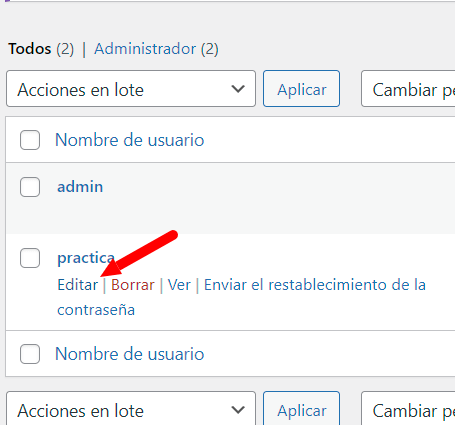Check the box for user practica

[x=30, y=258]
